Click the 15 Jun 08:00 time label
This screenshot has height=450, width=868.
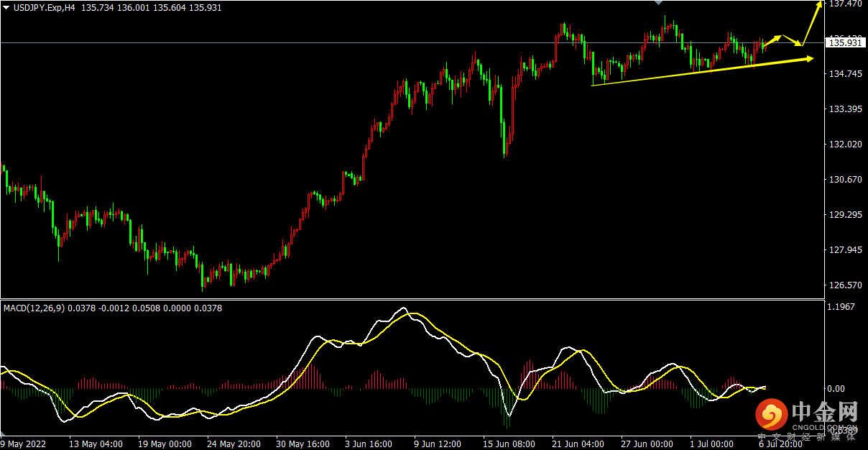[x=509, y=444]
